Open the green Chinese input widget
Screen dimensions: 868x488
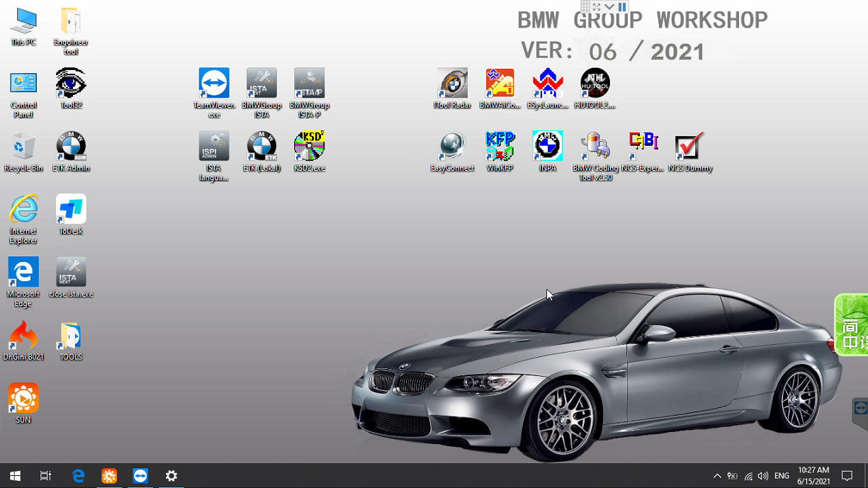[851, 324]
